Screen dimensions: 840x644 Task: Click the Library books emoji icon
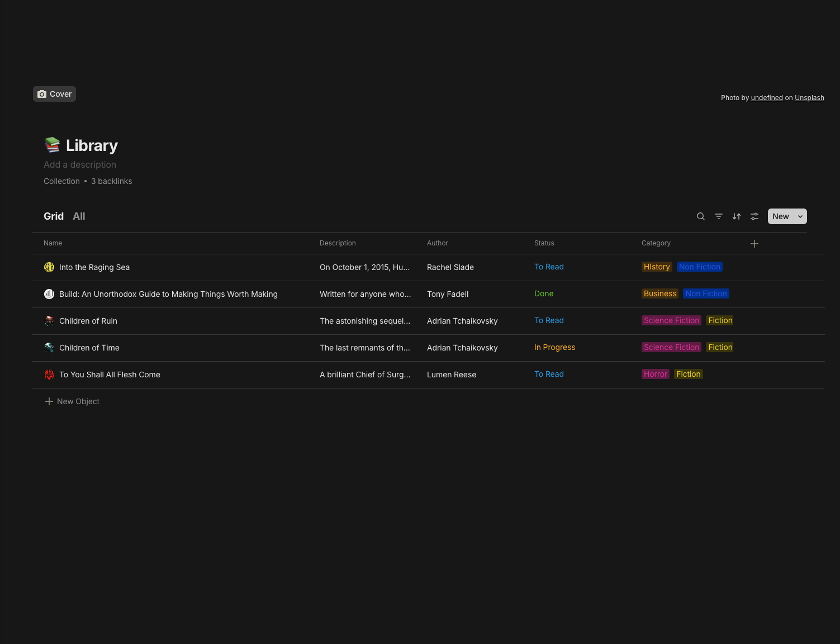tap(52, 145)
